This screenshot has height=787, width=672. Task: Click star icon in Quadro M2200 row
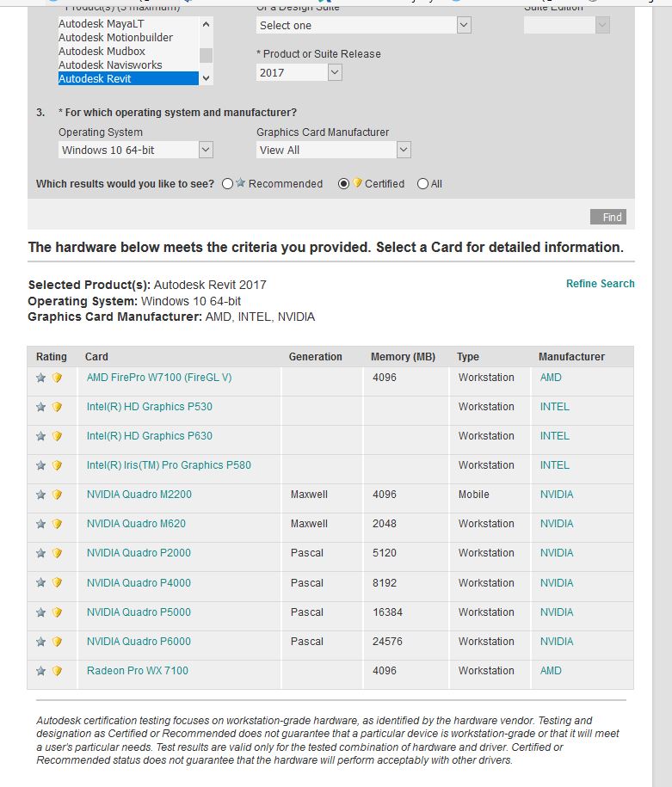[x=40, y=495]
